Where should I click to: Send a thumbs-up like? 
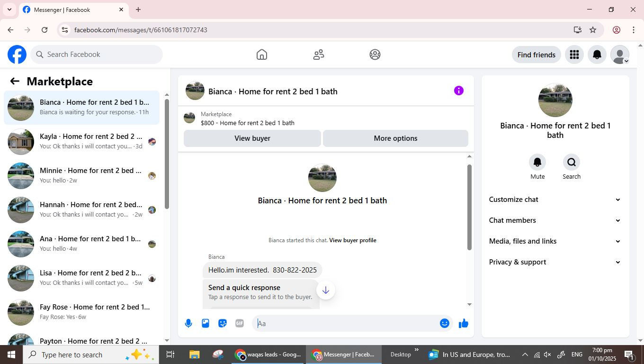pyautogui.click(x=464, y=323)
